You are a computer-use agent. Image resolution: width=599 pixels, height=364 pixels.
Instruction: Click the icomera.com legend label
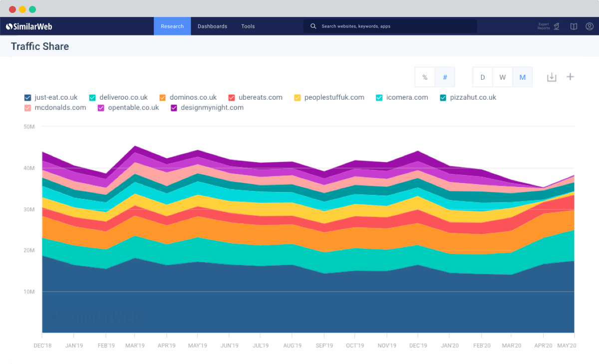[407, 98]
